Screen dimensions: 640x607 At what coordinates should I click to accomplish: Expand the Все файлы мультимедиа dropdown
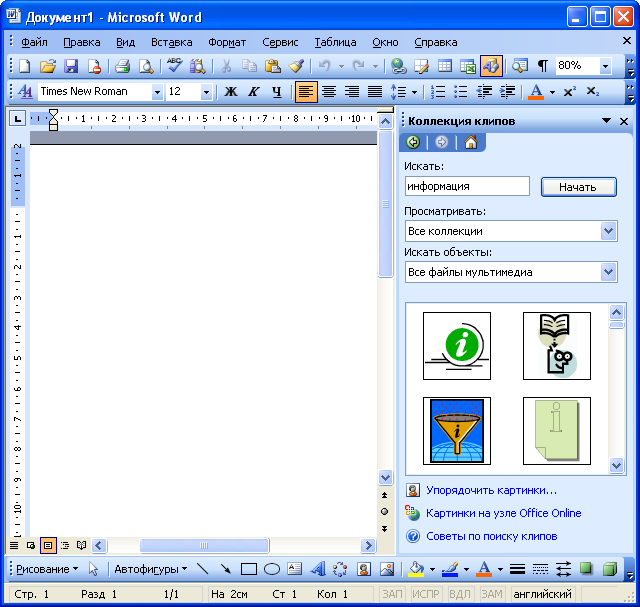click(609, 272)
